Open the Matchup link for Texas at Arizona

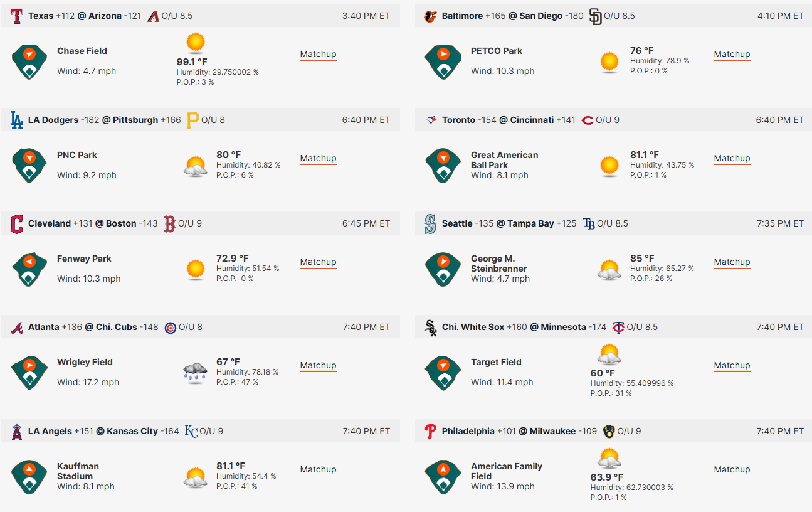click(x=319, y=55)
